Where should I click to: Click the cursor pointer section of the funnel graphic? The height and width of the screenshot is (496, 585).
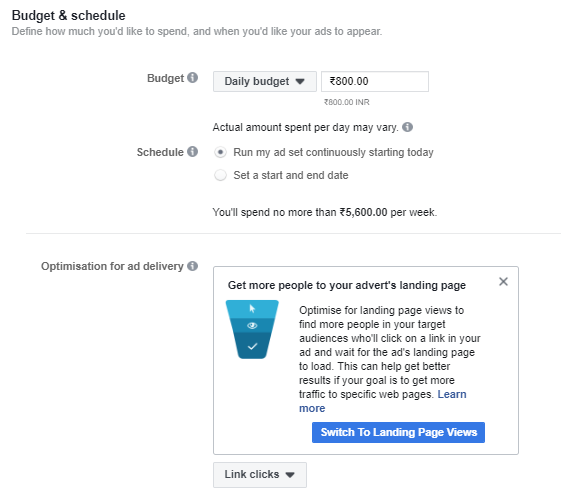tap(252, 309)
